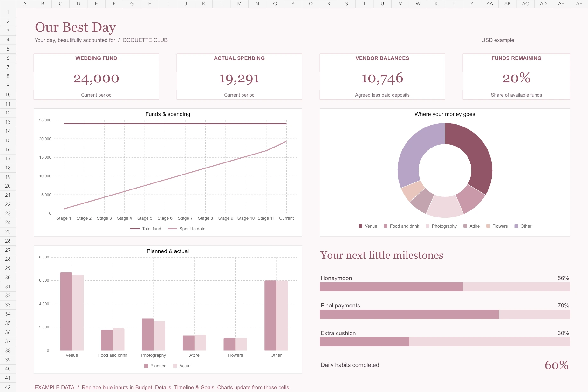
Task: Click the Stage 6 axis label
Action: pos(165,218)
